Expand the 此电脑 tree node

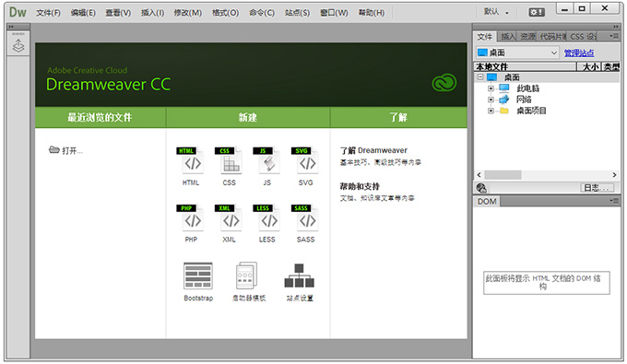[x=491, y=88]
